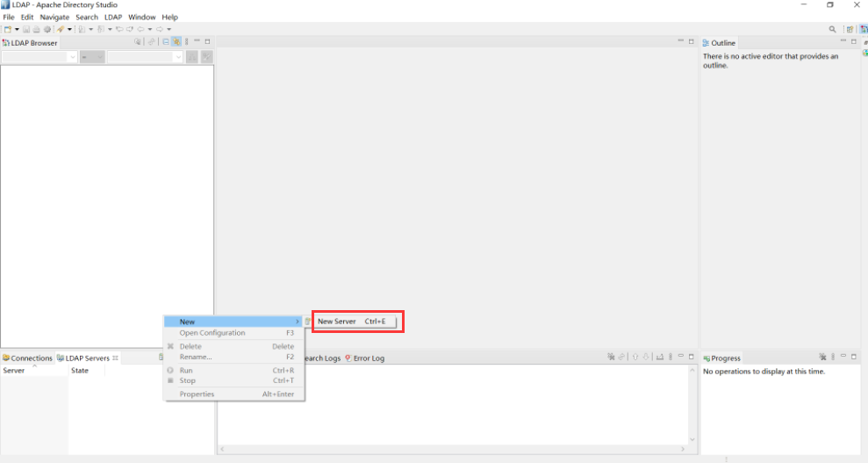868x463 pixels.
Task: Select the LDAP Browser view tab
Action: pyautogui.click(x=30, y=43)
